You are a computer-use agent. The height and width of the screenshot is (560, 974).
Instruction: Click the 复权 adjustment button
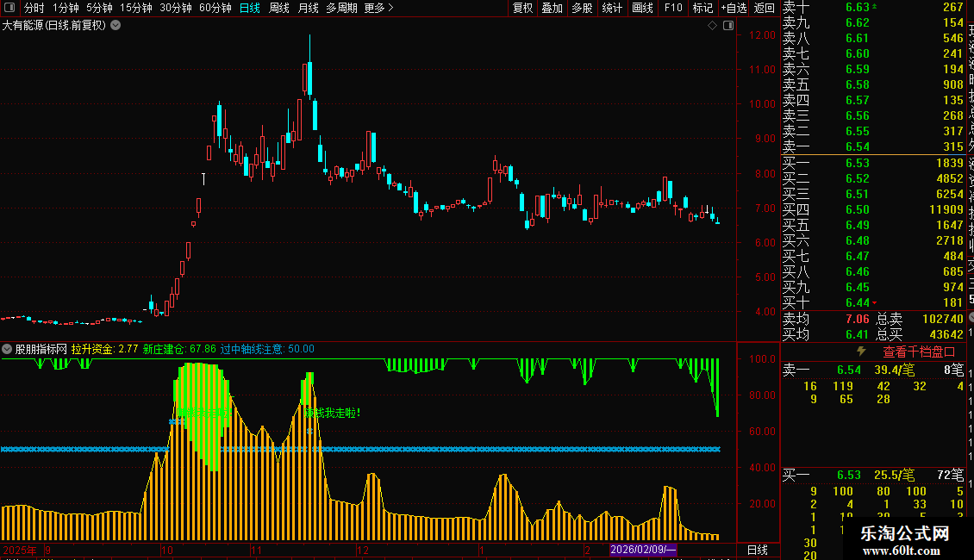(522, 8)
